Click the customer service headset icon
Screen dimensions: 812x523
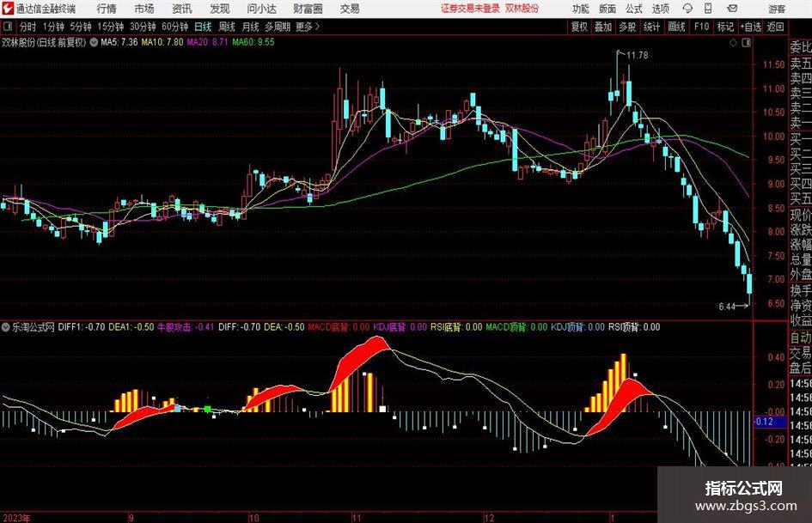687,9
